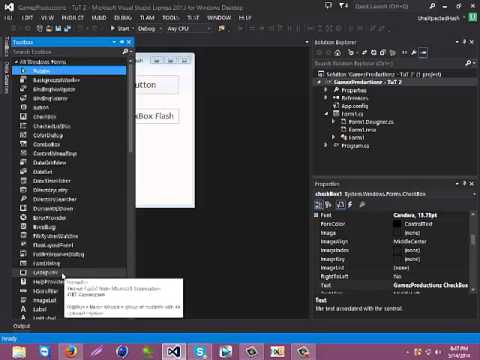Viewport: 480px width, 360px height.
Task: Open the Output tab at bottom
Action: coord(21,326)
